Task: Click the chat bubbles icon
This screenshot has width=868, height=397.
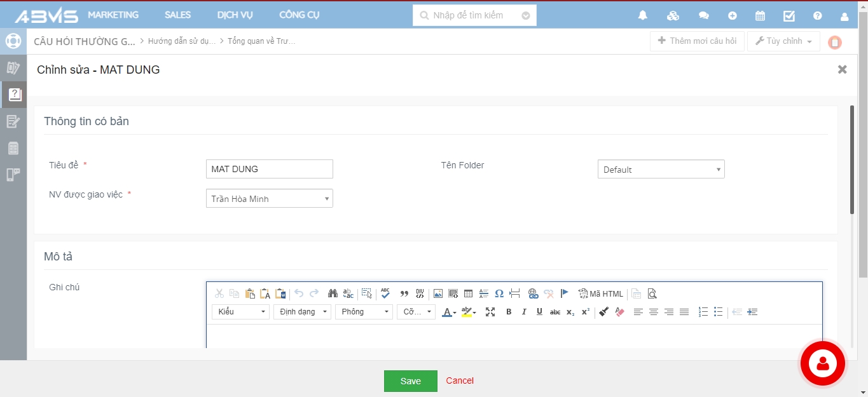Action: tap(703, 16)
